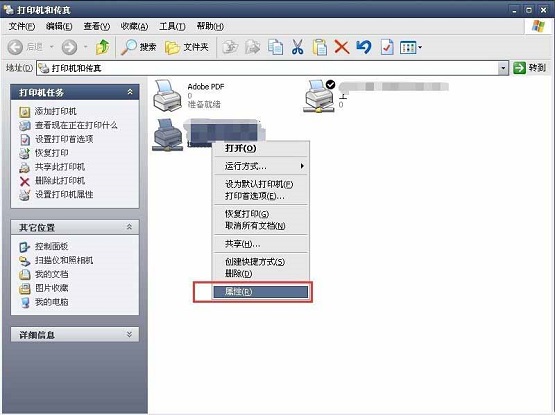Screen dimensions: 555x415
Task: Click the Move To toolbar icon
Action: 230,47
